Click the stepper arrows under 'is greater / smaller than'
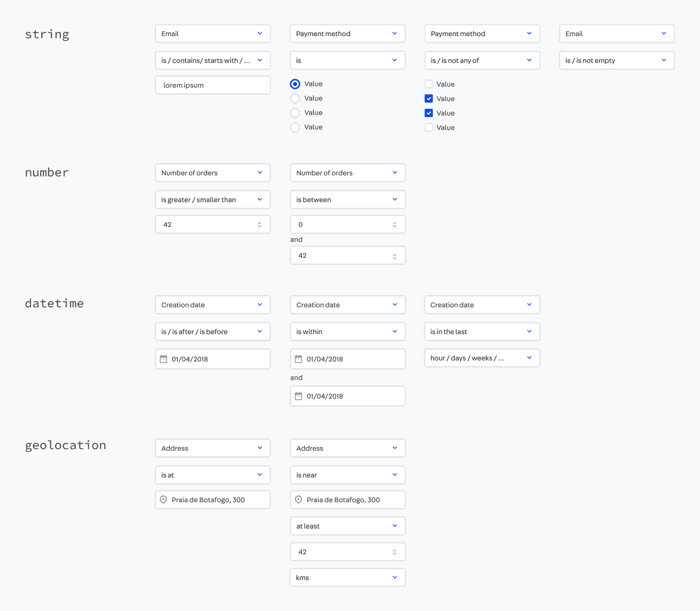This screenshot has width=700, height=611. 259,225
